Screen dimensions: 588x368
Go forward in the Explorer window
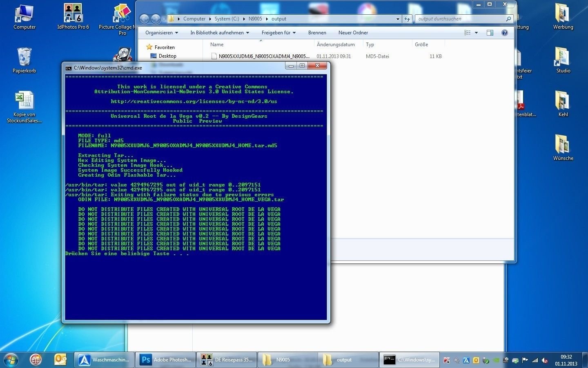click(x=156, y=19)
